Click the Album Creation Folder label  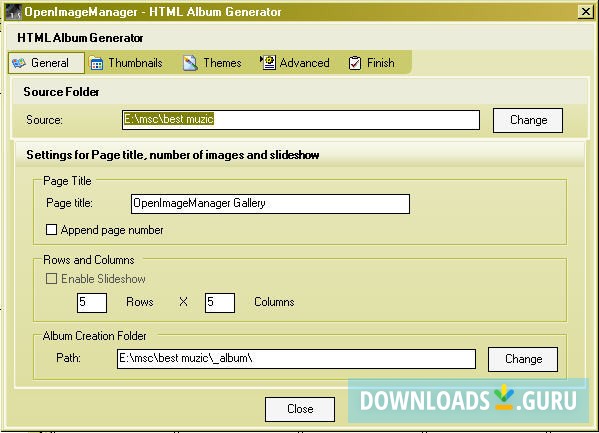coord(94,336)
